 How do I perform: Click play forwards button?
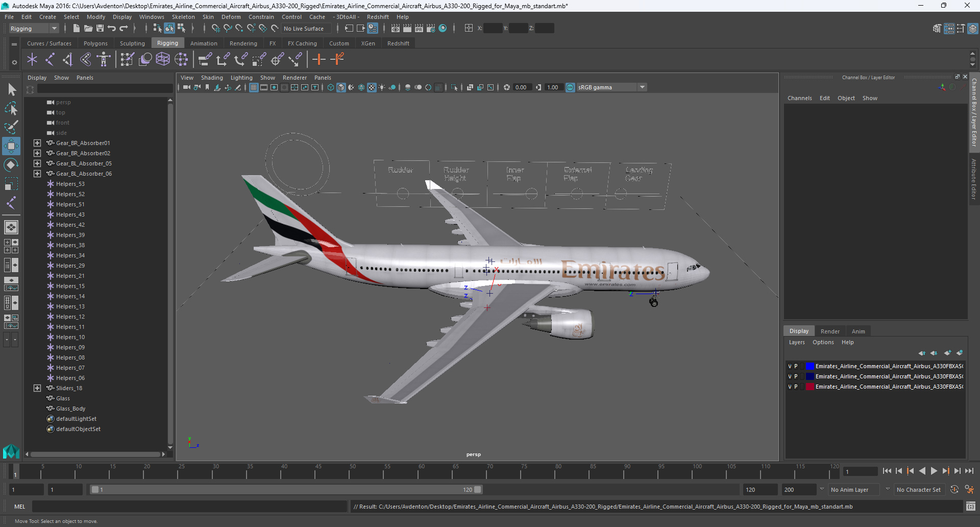934,471
